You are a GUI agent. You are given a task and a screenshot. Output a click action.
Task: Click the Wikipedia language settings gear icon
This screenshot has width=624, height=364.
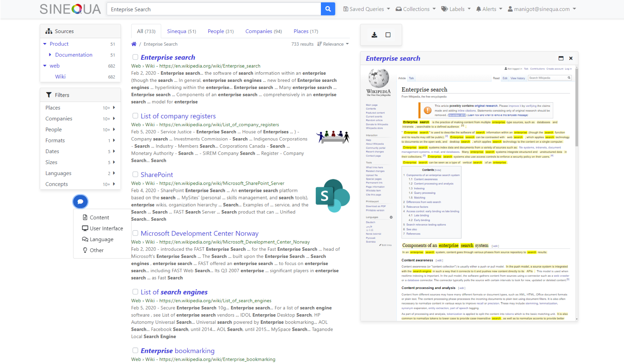point(391,217)
